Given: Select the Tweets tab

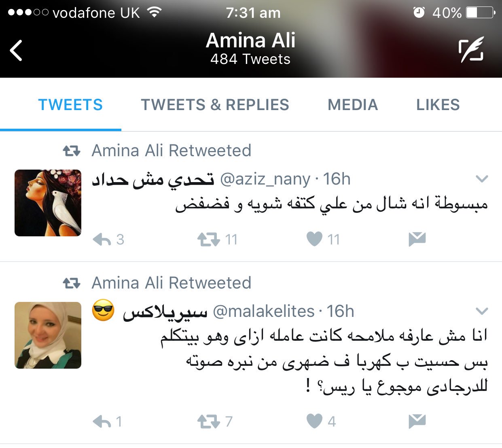Looking at the screenshot, I should pos(70,105).
